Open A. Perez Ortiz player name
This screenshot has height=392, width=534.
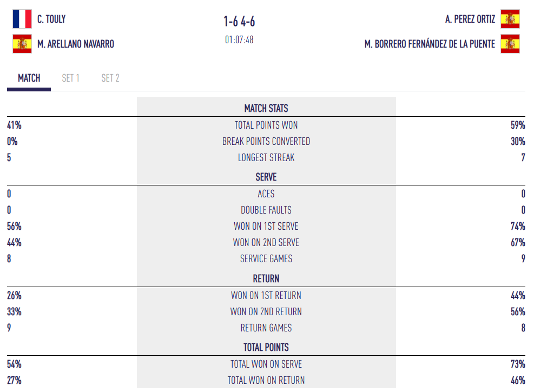pyautogui.click(x=470, y=19)
